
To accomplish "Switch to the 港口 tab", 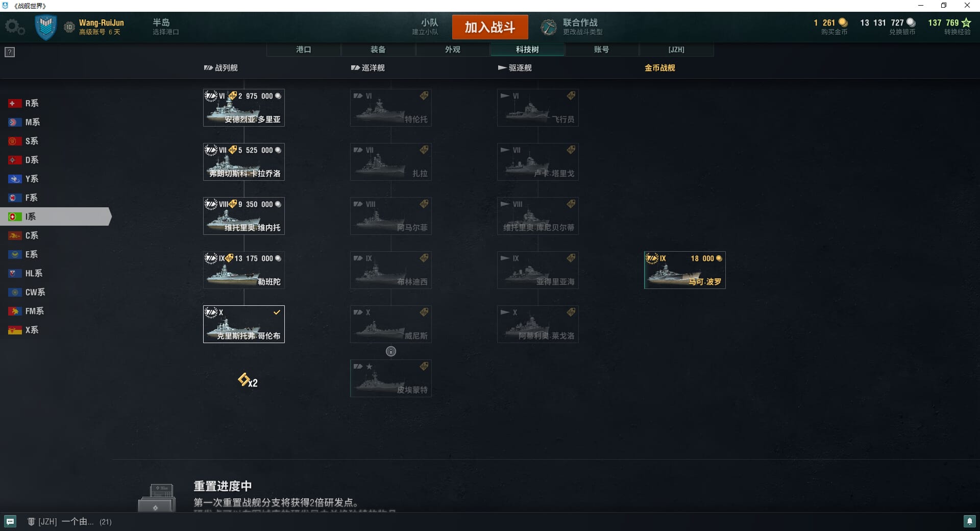I will (304, 50).
